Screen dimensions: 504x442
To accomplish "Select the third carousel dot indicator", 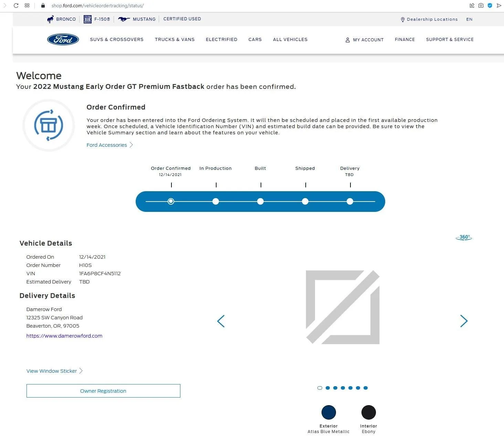I will point(335,388).
